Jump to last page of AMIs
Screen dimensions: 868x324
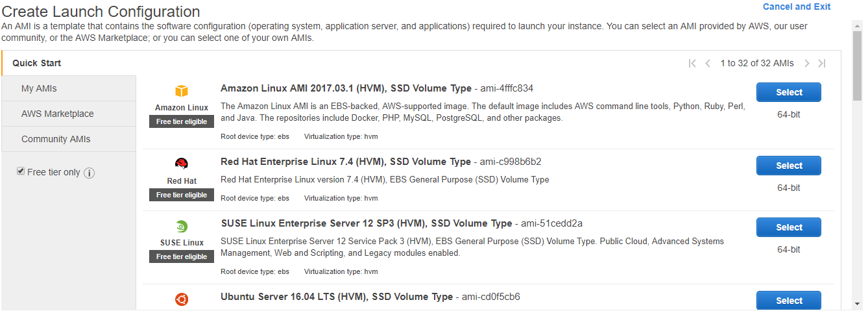[822, 64]
